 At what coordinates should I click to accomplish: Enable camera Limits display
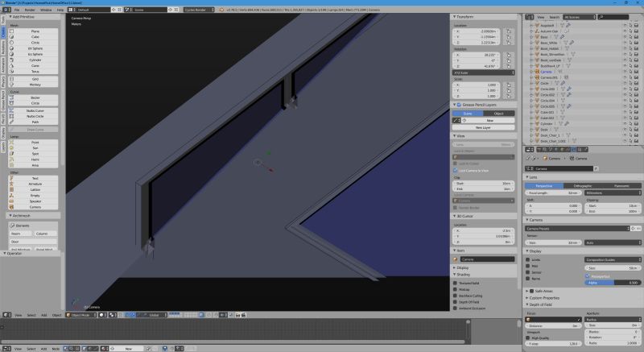528,259
